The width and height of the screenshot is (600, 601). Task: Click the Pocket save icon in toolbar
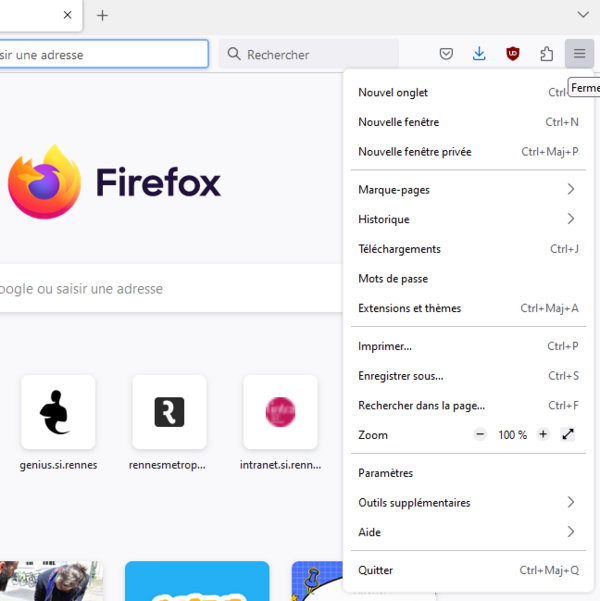[446, 54]
